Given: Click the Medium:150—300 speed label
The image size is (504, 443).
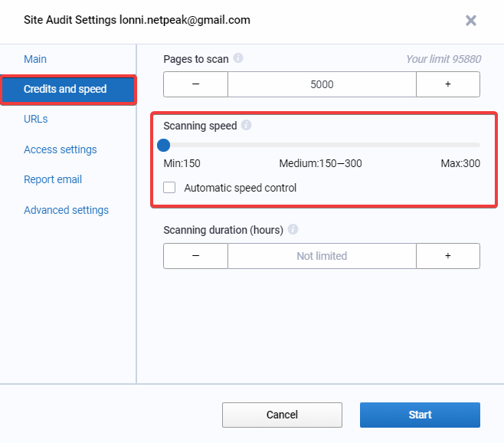Looking at the screenshot, I should [320, 163].
